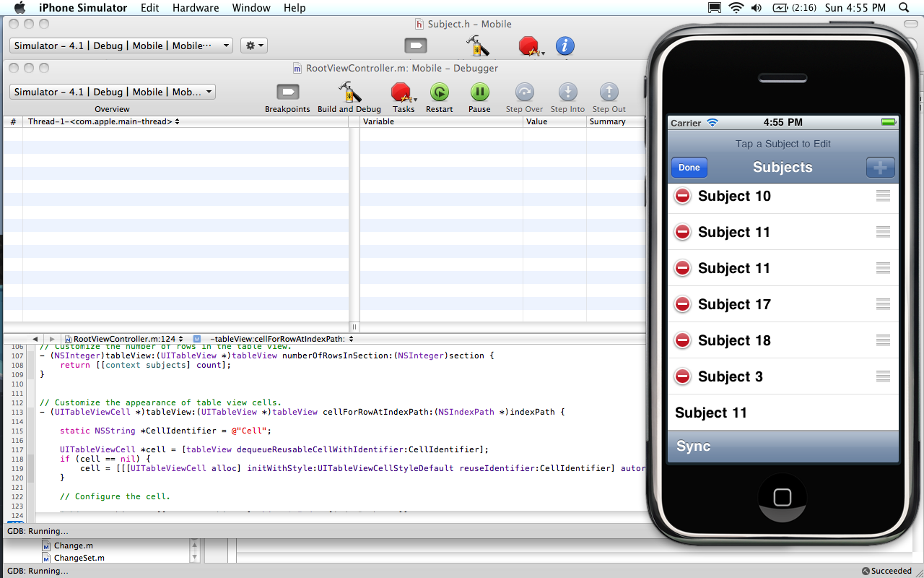Click the delete icon for Subject 18
Image resolution: width=924 pixels, height=578 pixels.
point(682,340)
